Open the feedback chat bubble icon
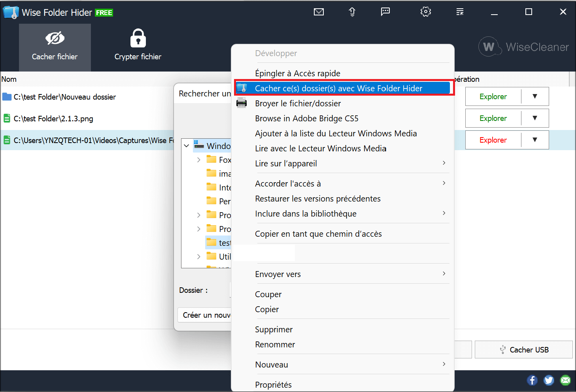 click(385, 12)
